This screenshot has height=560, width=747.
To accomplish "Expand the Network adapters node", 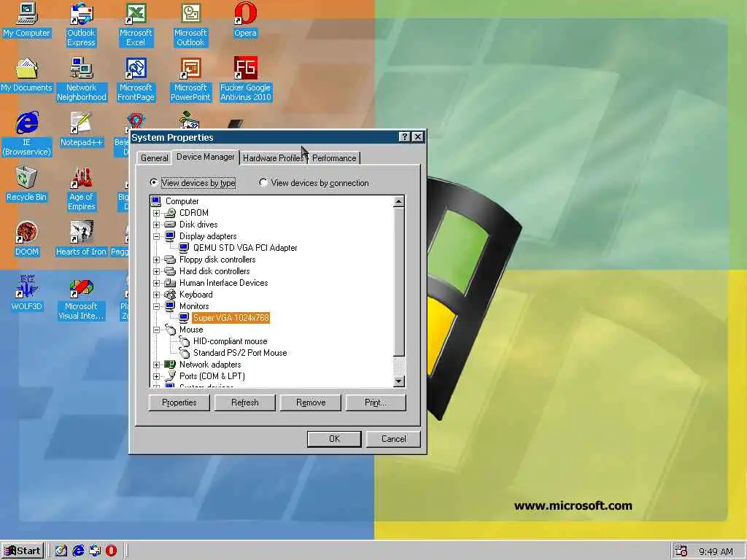I will tap(156, 365).
